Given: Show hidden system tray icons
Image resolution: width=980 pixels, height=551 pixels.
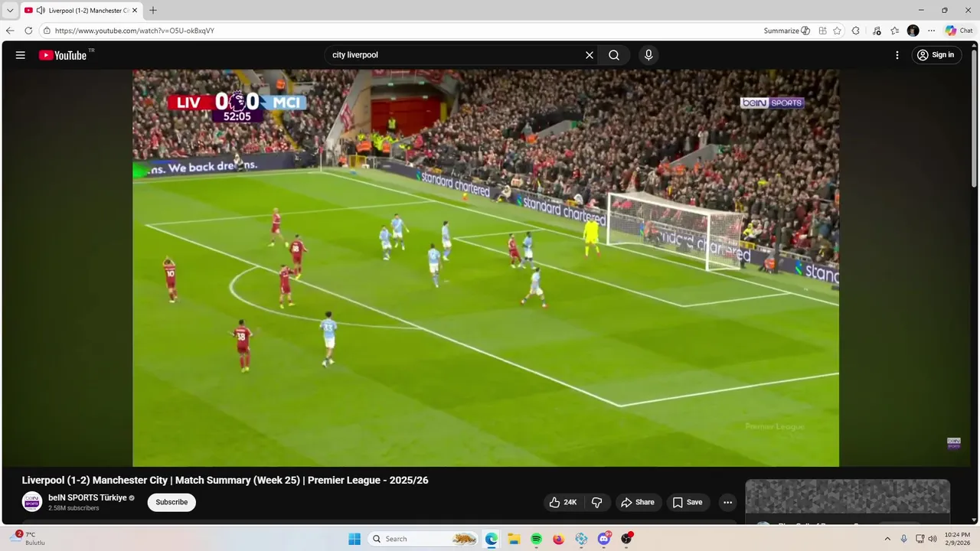Looking at the screenshot, I should pyautogui.click(x=887, y=539).
